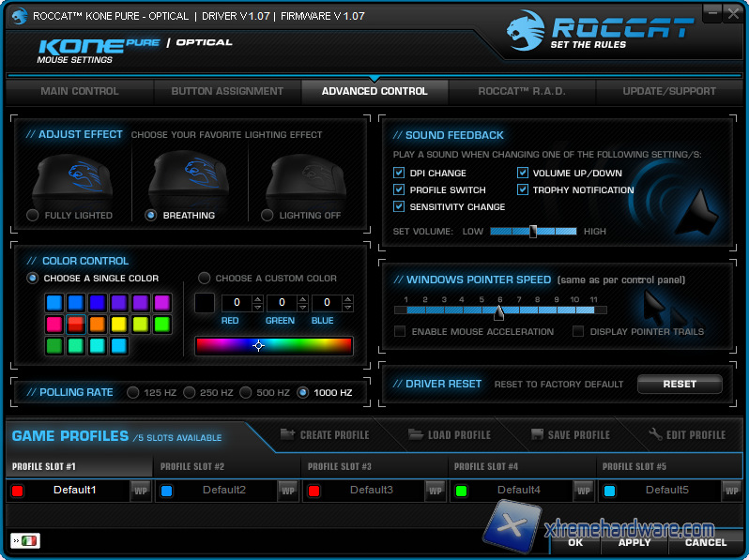Click the Save Profile disk icon
Image resolution: width=749 pixels, height=560 pixels.
(538, 434)
